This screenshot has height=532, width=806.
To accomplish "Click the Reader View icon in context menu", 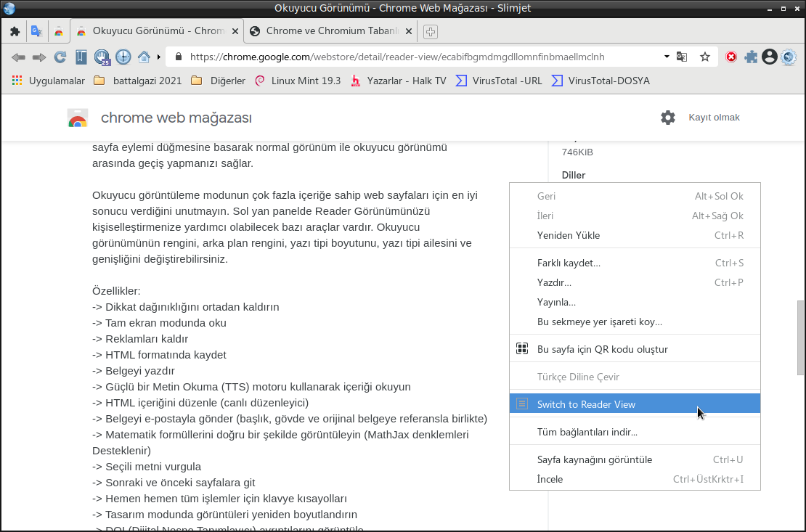I will 522,404.
